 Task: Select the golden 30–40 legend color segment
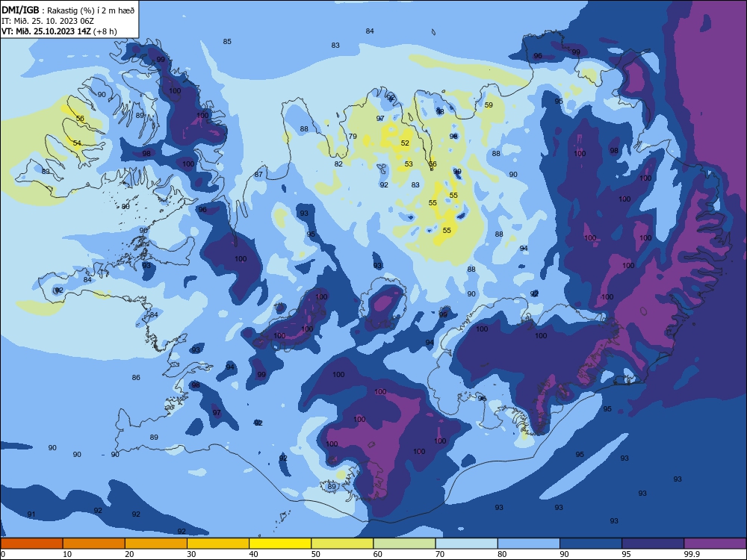click(218, 544)
